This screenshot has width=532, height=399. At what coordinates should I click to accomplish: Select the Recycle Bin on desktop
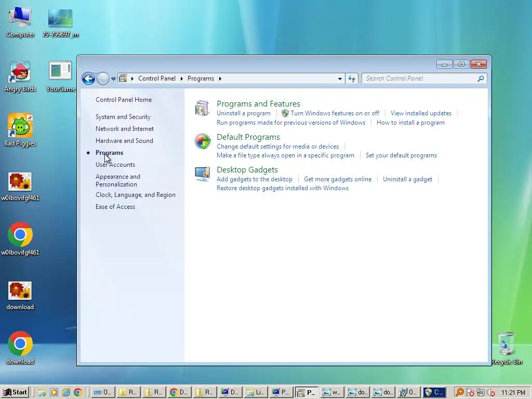click(x=507, y=349)
